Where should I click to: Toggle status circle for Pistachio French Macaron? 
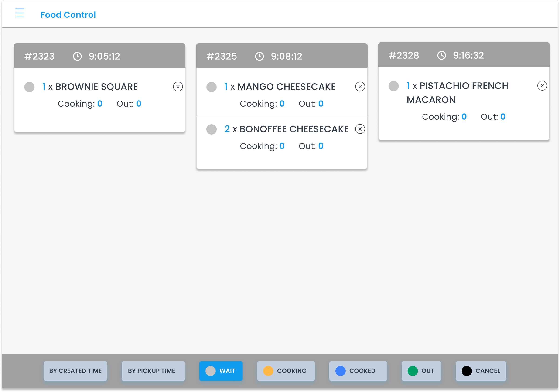pyautogui.click(x=393, y=86)
